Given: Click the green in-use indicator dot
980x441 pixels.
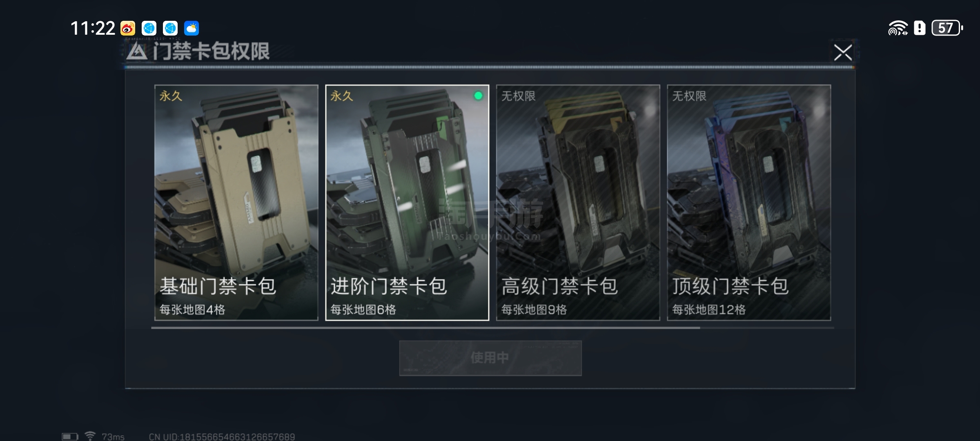Looking at the screenshot, I should click(478, 96).
